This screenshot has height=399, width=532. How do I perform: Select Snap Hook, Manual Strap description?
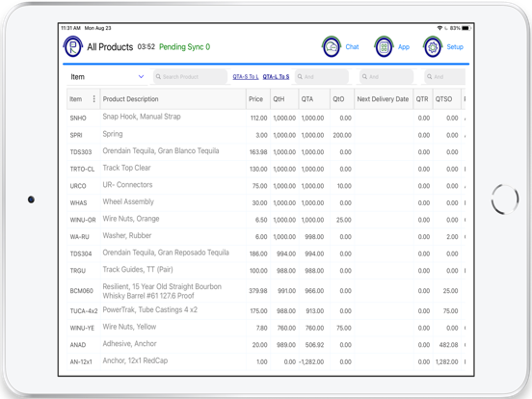point(142,117)
